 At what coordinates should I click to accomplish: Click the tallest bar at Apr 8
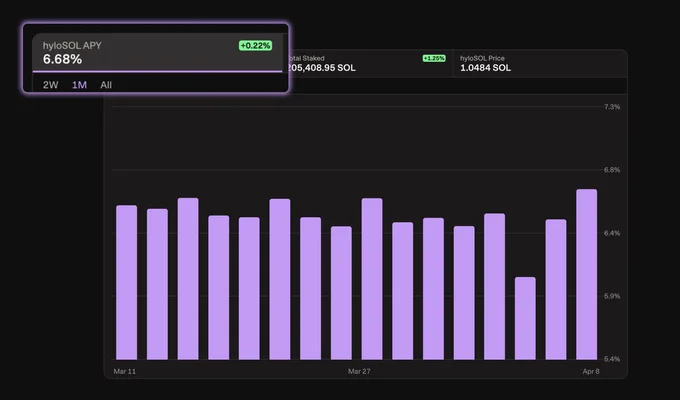[587, 274]
